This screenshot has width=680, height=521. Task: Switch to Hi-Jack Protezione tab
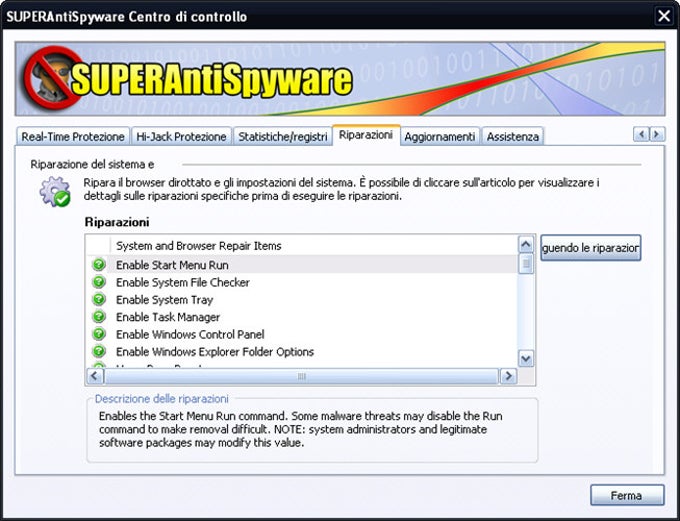[181, 136]
